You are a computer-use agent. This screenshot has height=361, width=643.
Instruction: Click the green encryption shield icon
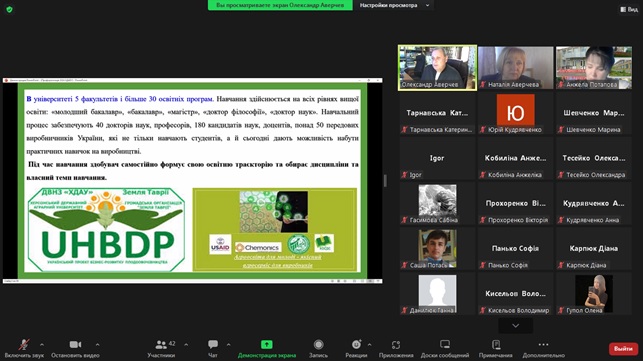(x=9, y=9)
